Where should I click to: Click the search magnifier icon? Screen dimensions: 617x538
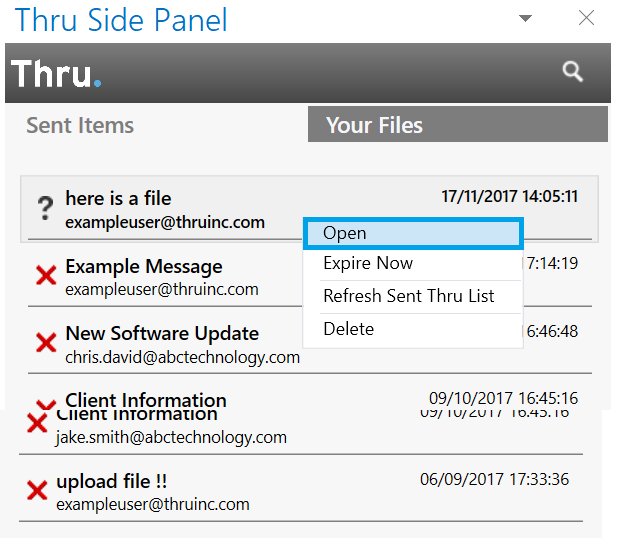[x=572, y=71]
